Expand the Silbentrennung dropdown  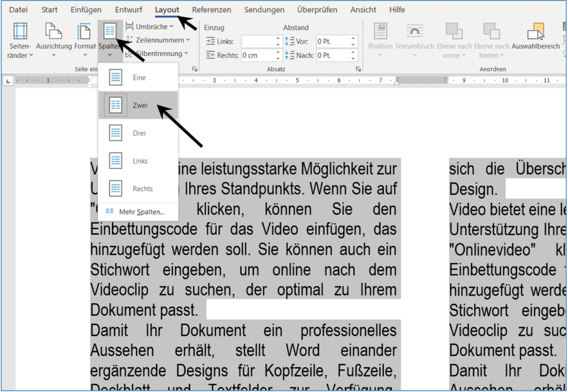159,53
